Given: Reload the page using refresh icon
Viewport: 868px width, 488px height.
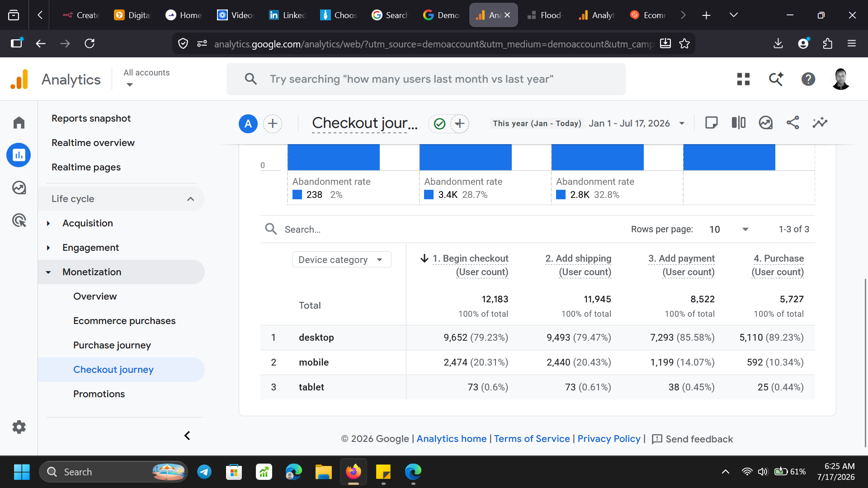Looking at the screenshot, I should (90, 43).
